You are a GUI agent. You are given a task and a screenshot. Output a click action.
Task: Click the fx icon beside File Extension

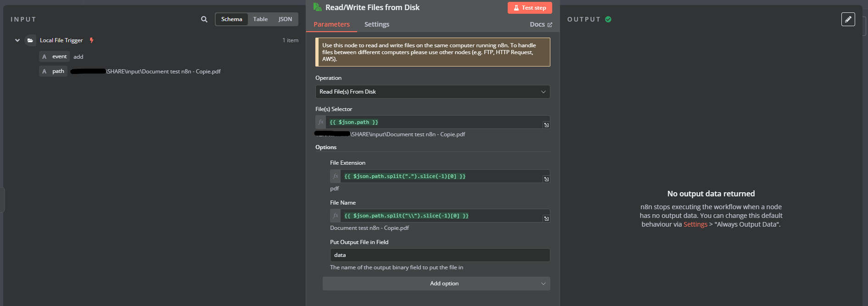click(336, 176)
